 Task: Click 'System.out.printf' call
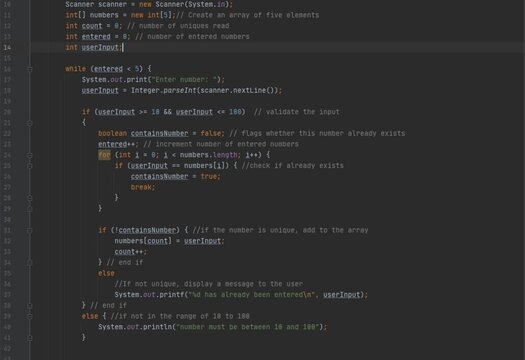[x=149, y=295]
